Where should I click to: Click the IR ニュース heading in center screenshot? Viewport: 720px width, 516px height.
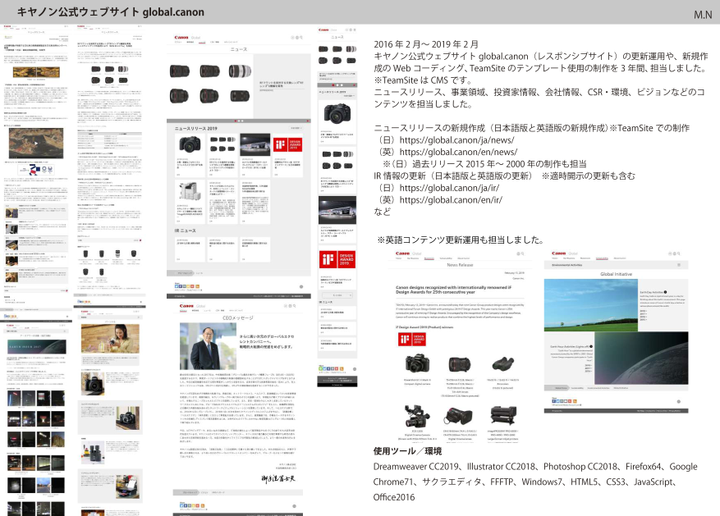[x=185, y=230]
